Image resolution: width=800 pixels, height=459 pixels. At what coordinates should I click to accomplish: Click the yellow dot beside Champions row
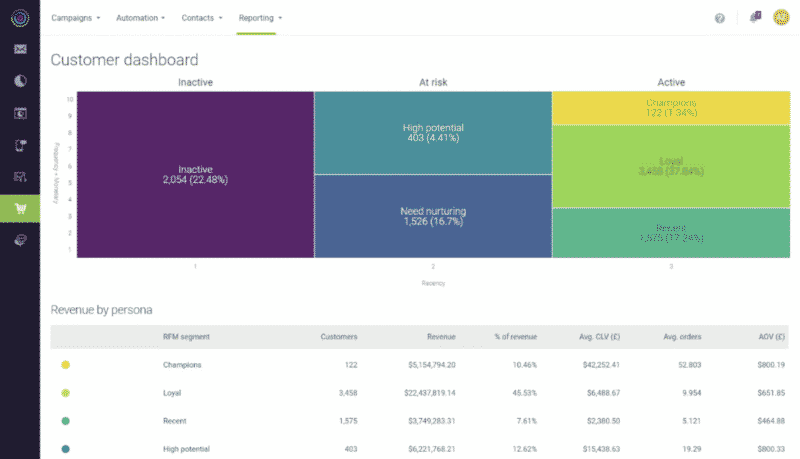(x=66, y=365)
